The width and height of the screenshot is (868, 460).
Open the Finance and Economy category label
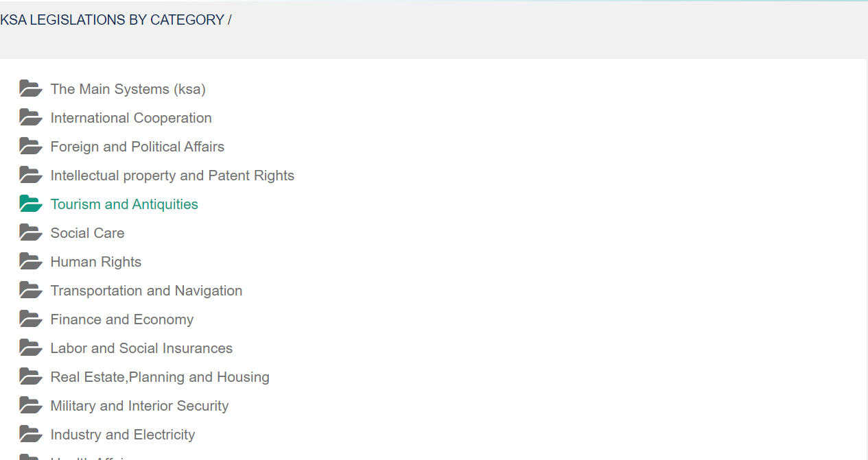pos(122,319)
